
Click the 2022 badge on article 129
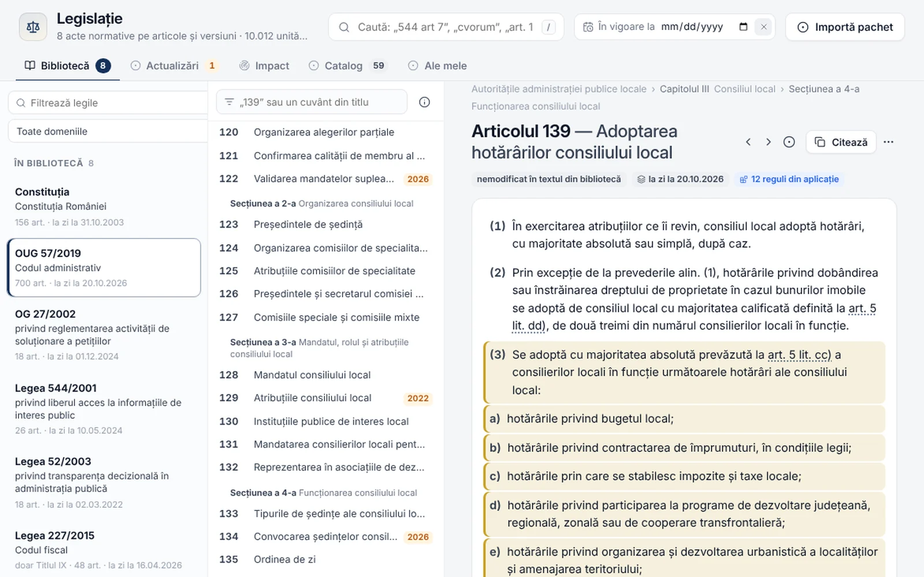(x=418, y=399)
